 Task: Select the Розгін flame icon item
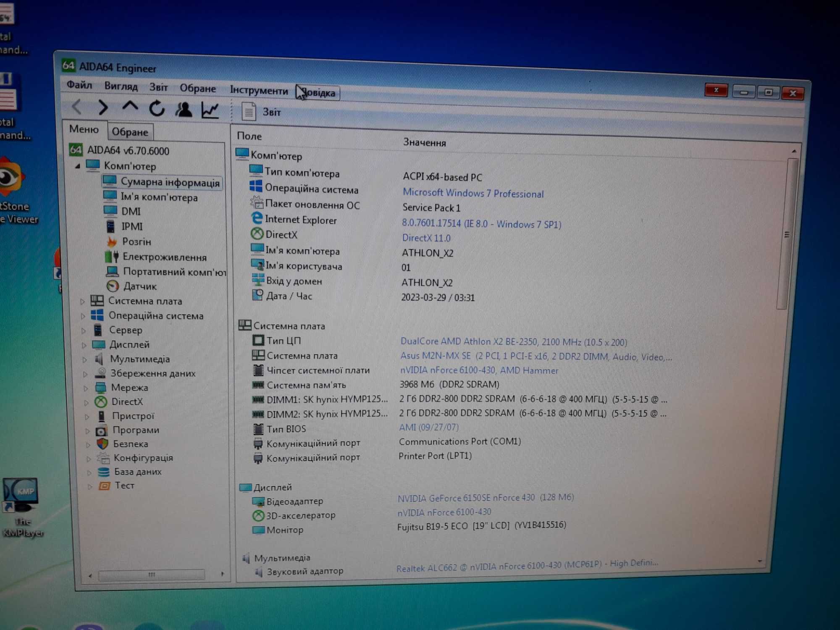112,241
